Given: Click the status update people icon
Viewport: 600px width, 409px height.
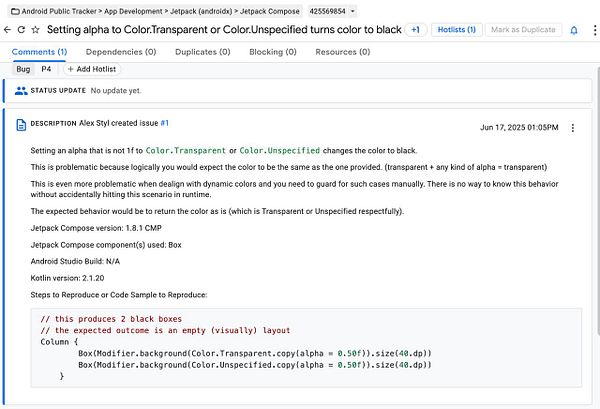Looking at the screenshot, I should coord(21,91).
